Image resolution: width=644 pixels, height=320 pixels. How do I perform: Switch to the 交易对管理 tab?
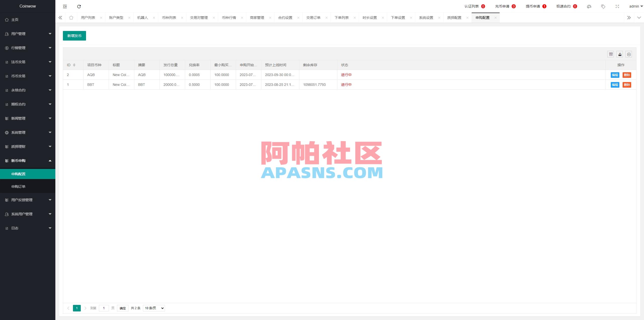tap(199, 18)
